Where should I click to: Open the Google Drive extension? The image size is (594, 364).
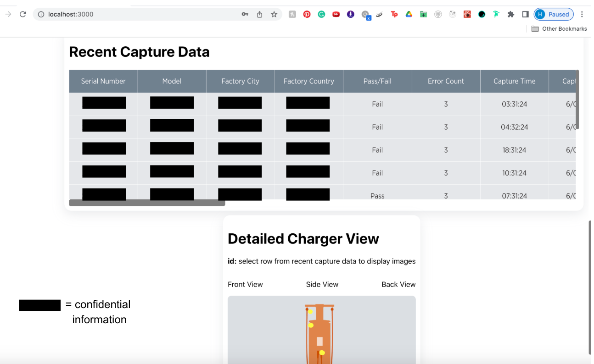409,14
